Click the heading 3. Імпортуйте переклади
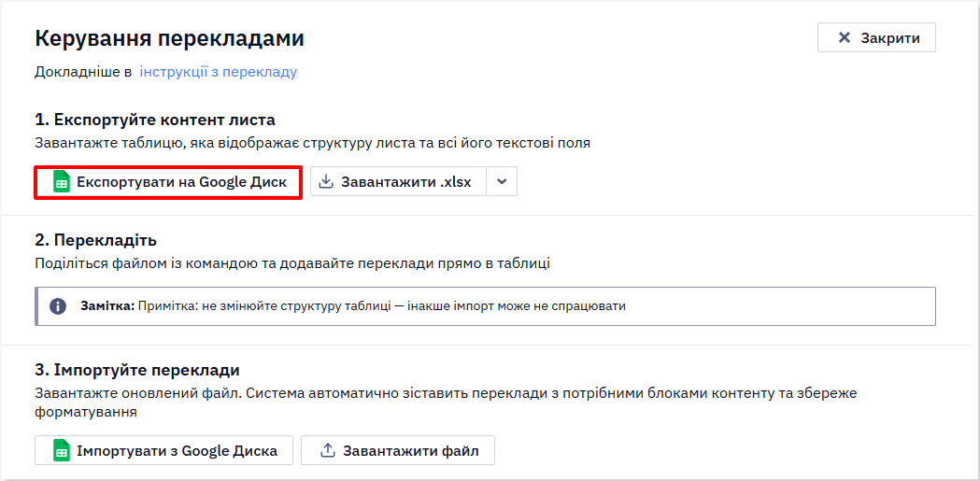This screenshot has width=980, height=481. click(137, 370)
